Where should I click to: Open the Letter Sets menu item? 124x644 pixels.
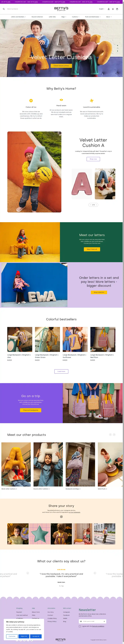pos(52,17)
